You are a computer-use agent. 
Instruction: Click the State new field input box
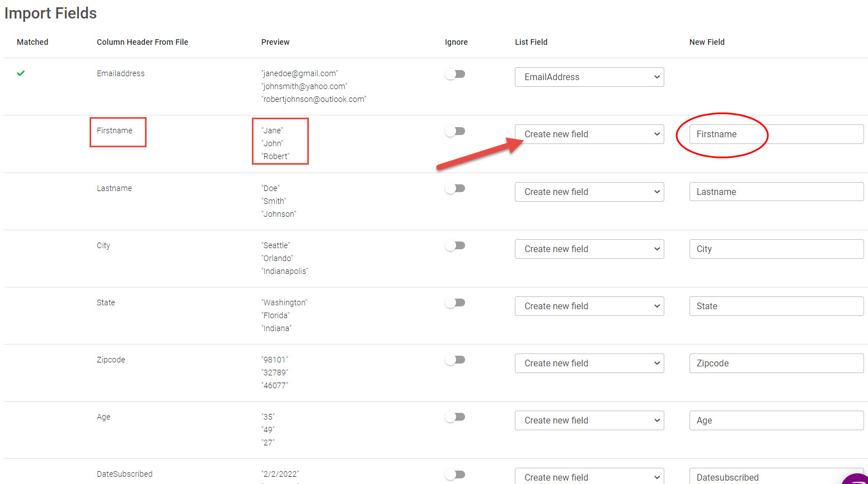pos(776,306)
